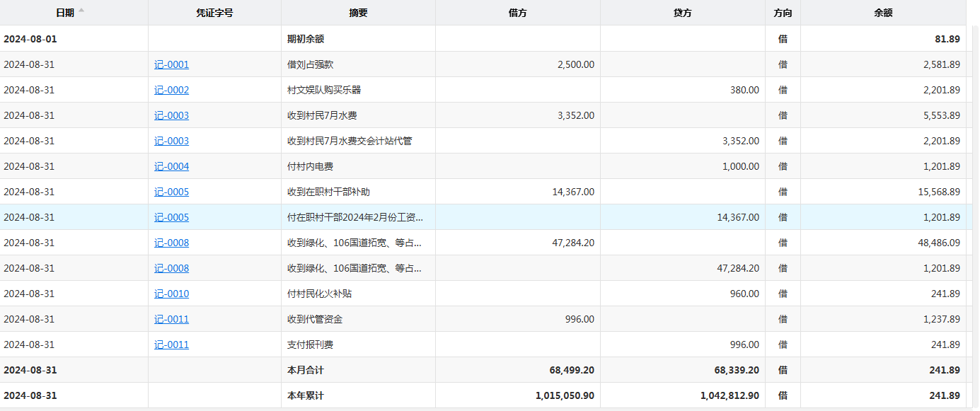Open 记-0011 link beside 支付报刊费
The height and width of the screenshot is (411, 980).
tap(171, 345)
